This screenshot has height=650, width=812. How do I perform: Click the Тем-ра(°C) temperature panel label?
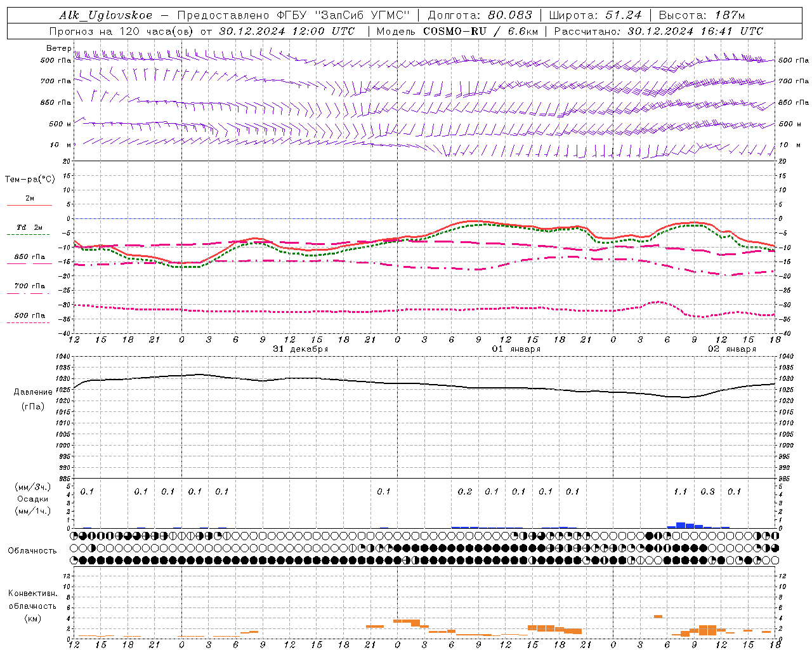point(30,180)
